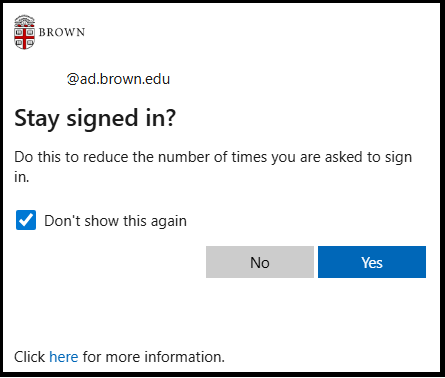Image resolution: width=445 pixels, height=378 pixels.
Task: Click the sun emblem atop the Brown crest
Action: click(x=24, y=19)
